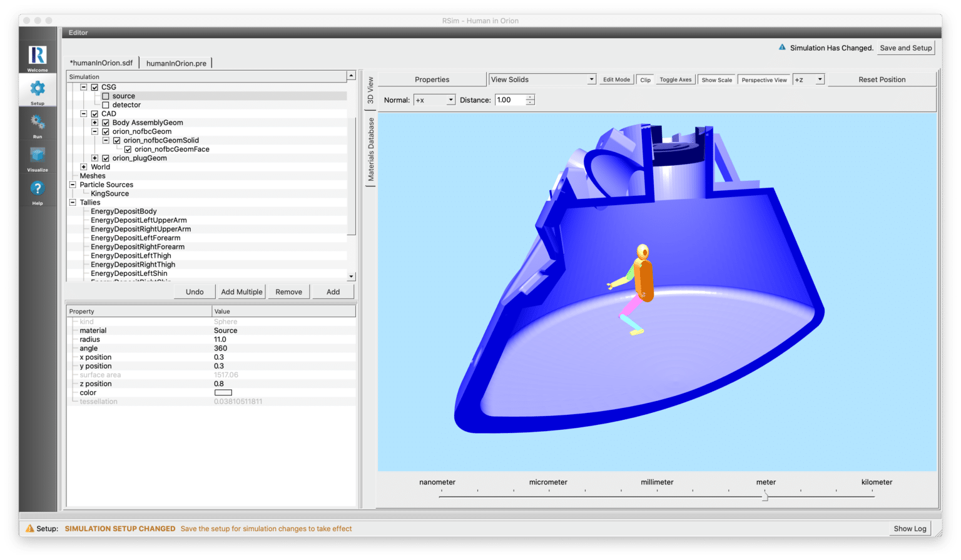Screen dimensions: 961x560
Task: Enable the Clip option
Action: pos(644,79)
